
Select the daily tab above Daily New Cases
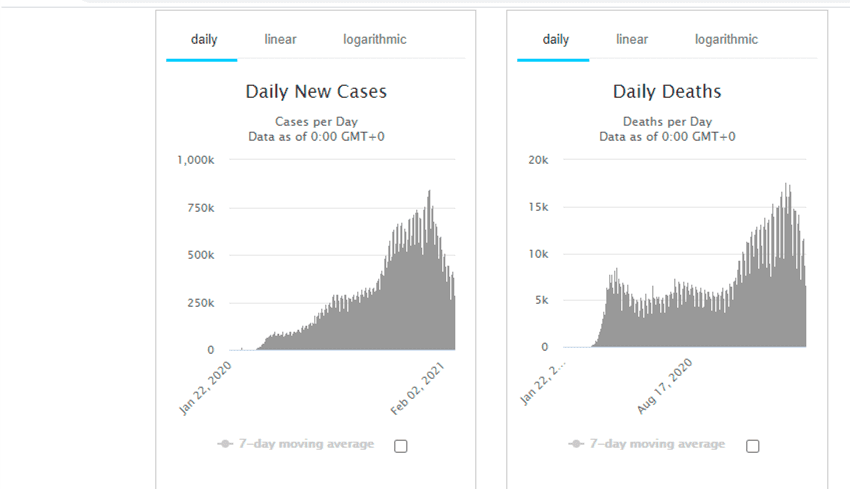coord(204,40)
